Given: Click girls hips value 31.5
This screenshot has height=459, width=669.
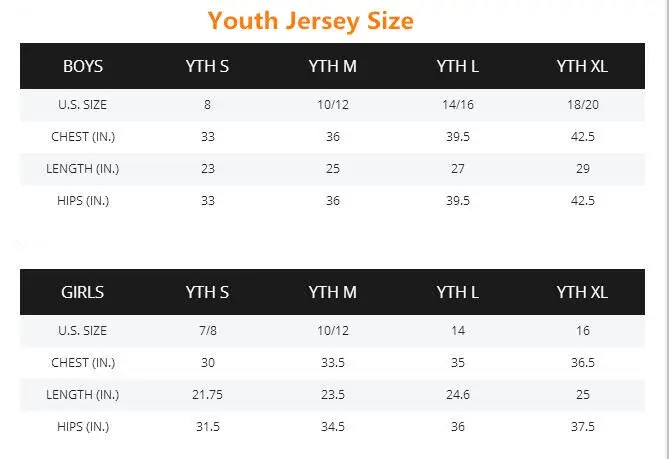Looking at the screenshot, I should coord(208,427).
